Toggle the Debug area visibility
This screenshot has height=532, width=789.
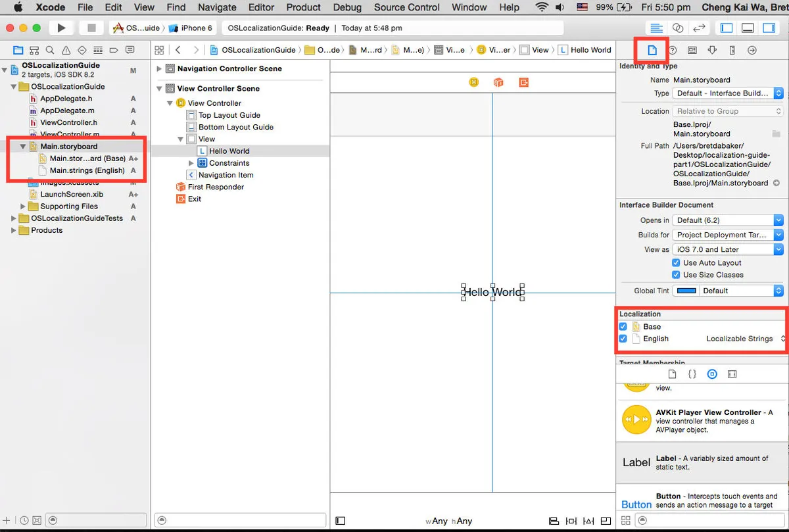coord(748,28)
